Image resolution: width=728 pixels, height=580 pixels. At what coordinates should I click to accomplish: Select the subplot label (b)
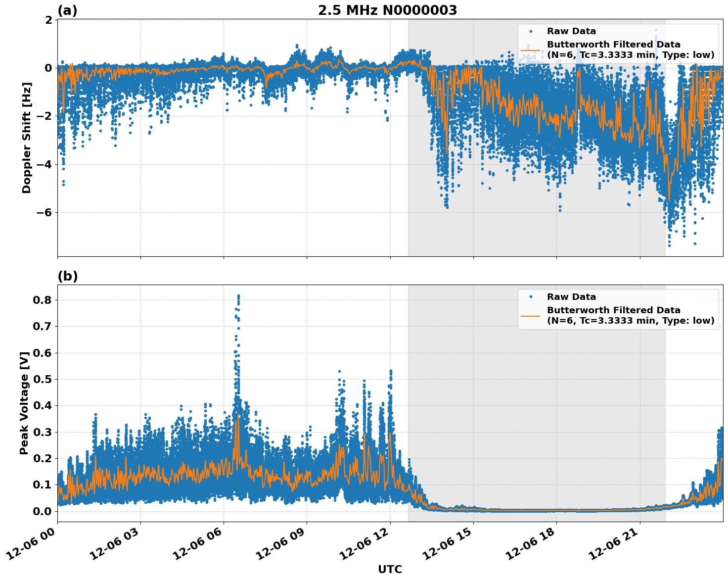[x=68, y=276]
